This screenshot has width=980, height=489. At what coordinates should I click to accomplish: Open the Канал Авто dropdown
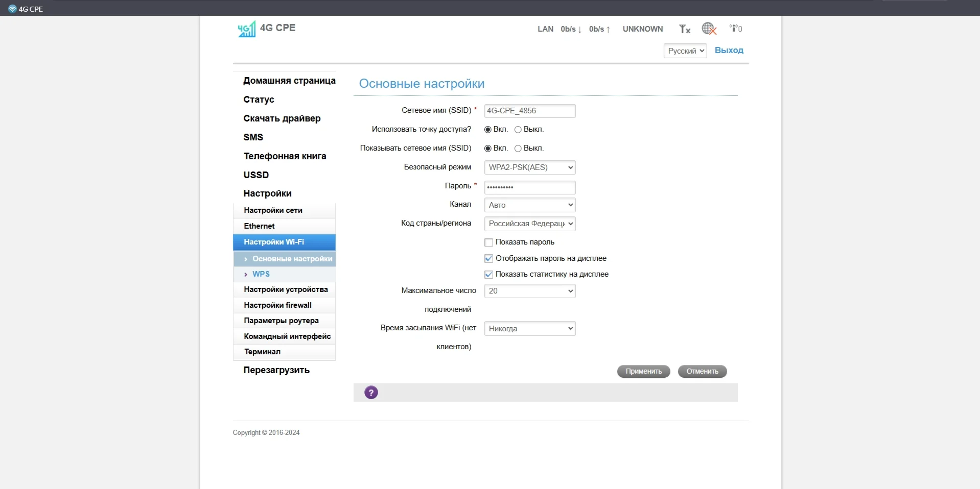click(530, 205)
